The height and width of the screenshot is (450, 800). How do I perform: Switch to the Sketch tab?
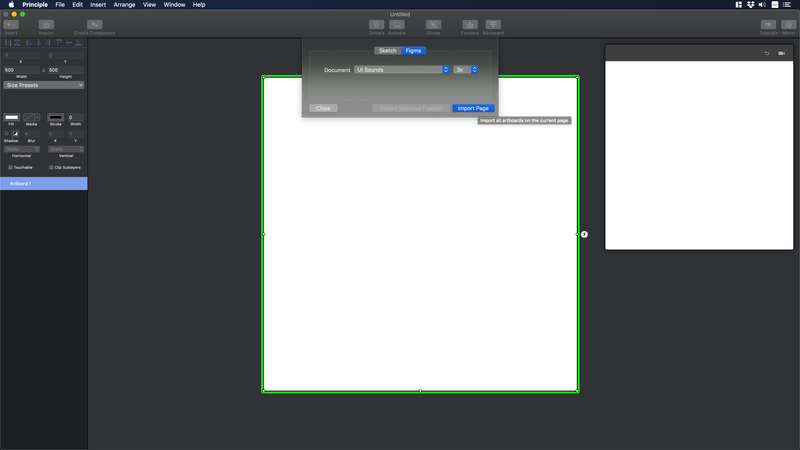pyautogui.click(x=388, y=51)
